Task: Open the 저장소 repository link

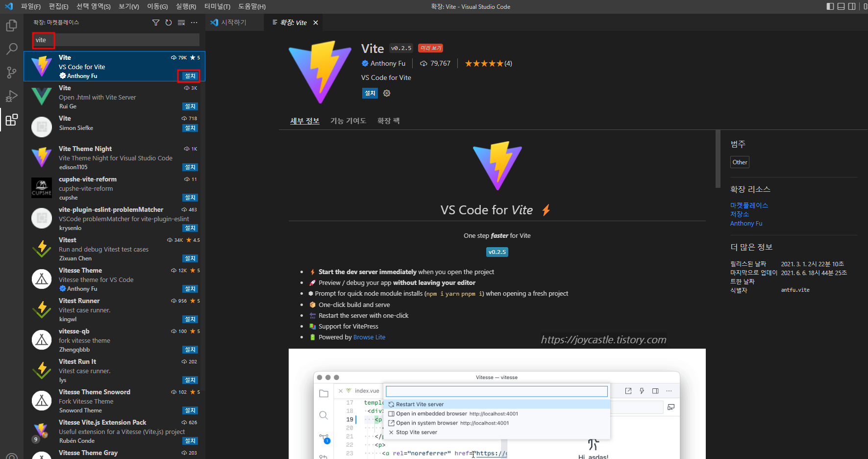Action: pos(740,214)
